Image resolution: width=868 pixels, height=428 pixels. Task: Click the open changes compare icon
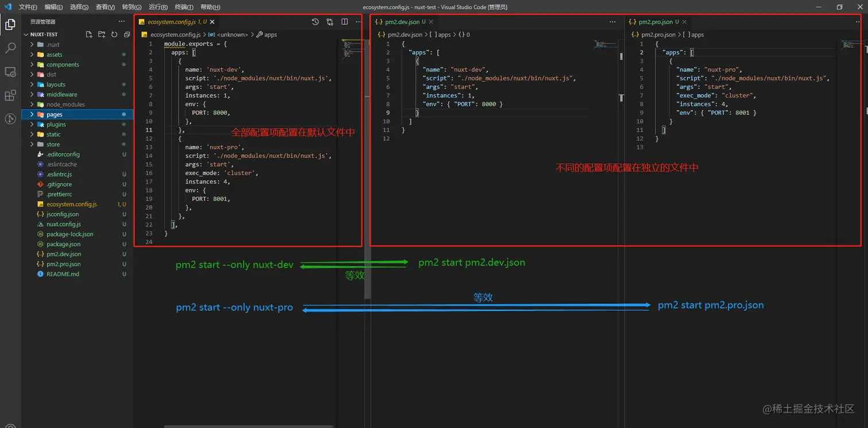(330, 22)
